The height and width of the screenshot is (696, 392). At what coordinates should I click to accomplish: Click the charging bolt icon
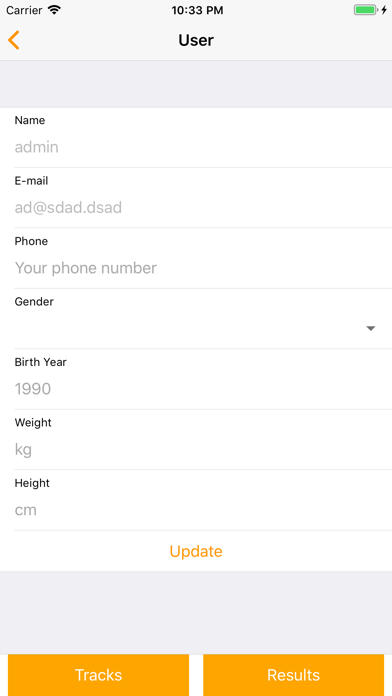pyautogui.click(x=384, y=10)
